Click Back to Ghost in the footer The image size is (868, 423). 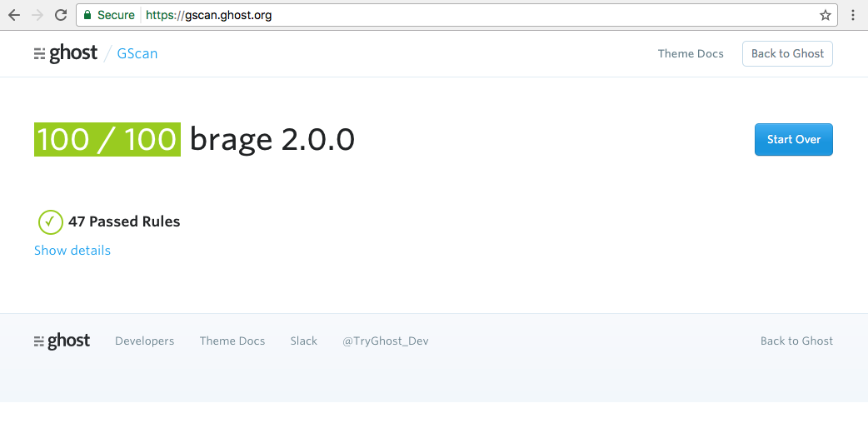(796, 341)
